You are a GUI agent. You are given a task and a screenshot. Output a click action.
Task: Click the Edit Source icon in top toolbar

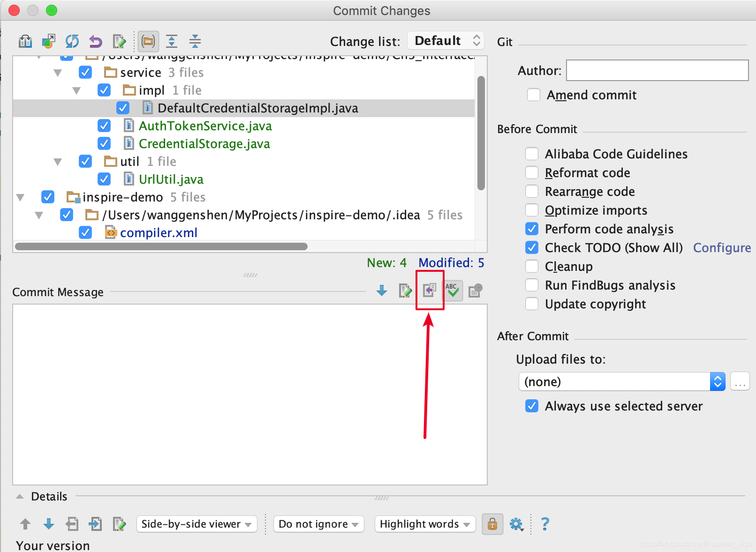(120, 41)
